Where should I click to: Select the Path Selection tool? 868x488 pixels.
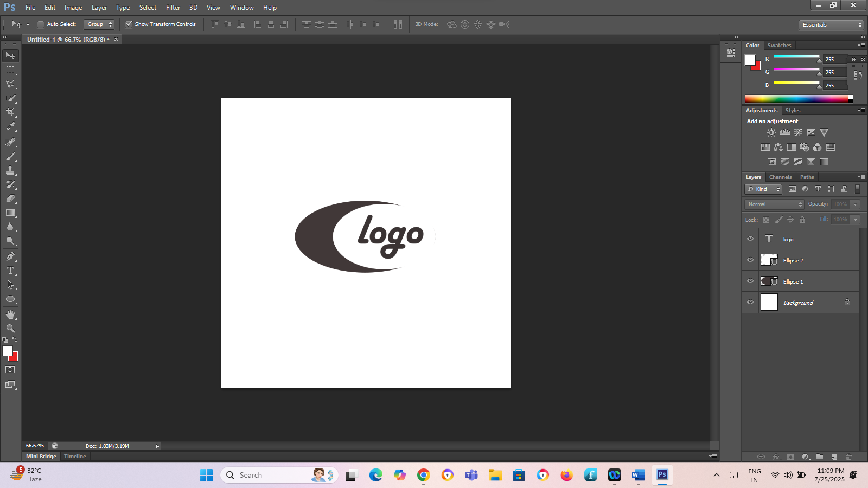point(10,285)
